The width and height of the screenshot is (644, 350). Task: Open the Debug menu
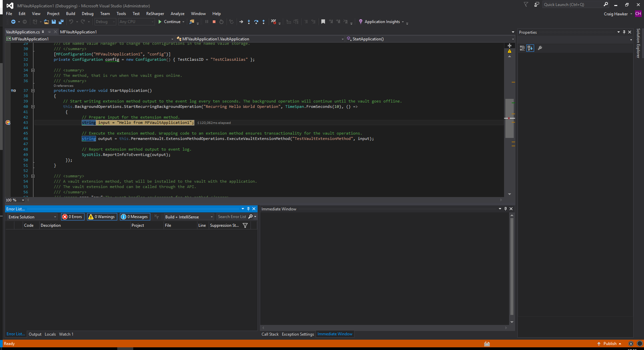point(88,14)
